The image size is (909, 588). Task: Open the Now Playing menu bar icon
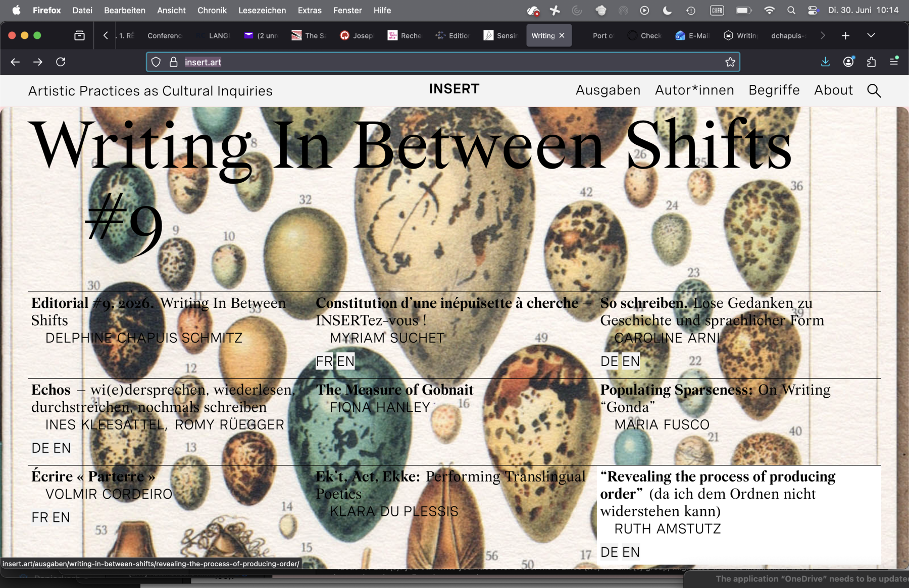(x=644, y=10)
